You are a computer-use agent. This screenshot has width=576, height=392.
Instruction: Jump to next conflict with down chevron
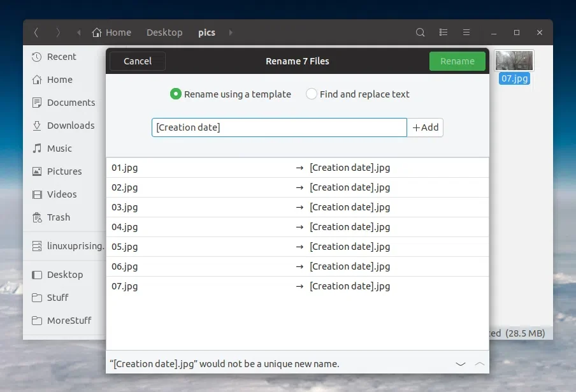[461, 364]
